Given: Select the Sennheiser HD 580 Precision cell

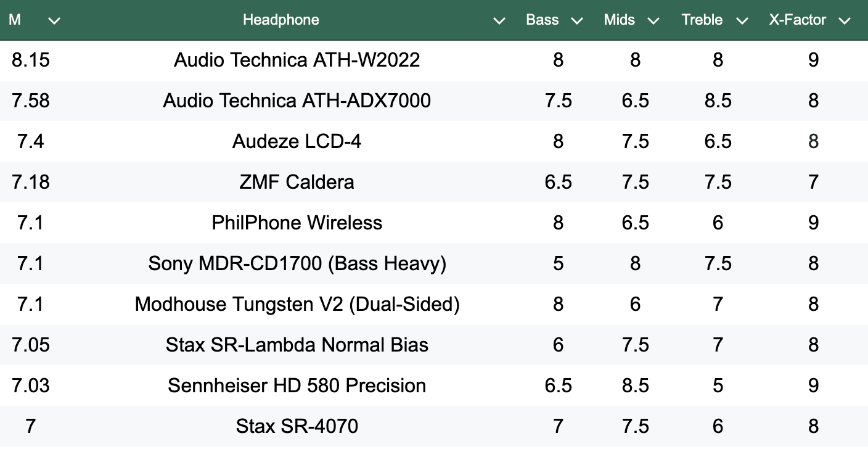Looking at the screenshot, I should (297, 385).
